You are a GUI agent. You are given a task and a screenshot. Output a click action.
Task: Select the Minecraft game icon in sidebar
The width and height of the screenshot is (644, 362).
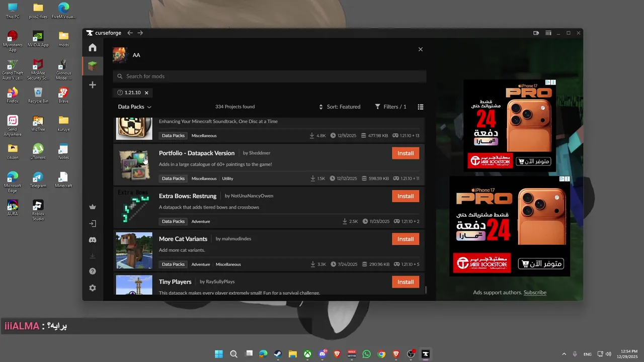click(93, 66)
